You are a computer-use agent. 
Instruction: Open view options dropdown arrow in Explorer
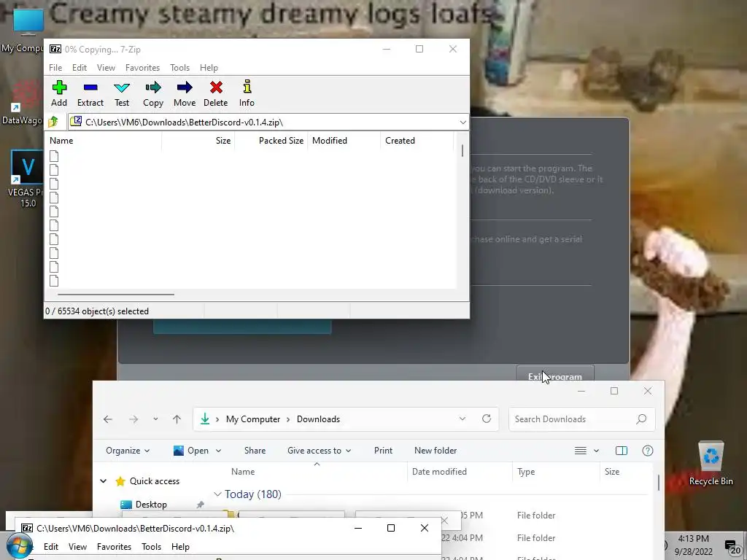596,451
